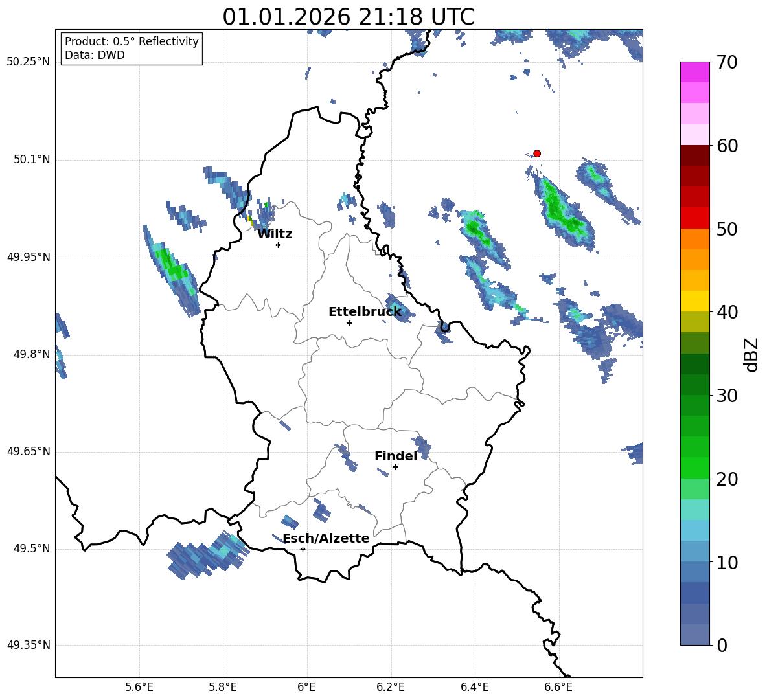Click the Wiltz station cross marker
The image size is (767, 700).
click(279, 245)
